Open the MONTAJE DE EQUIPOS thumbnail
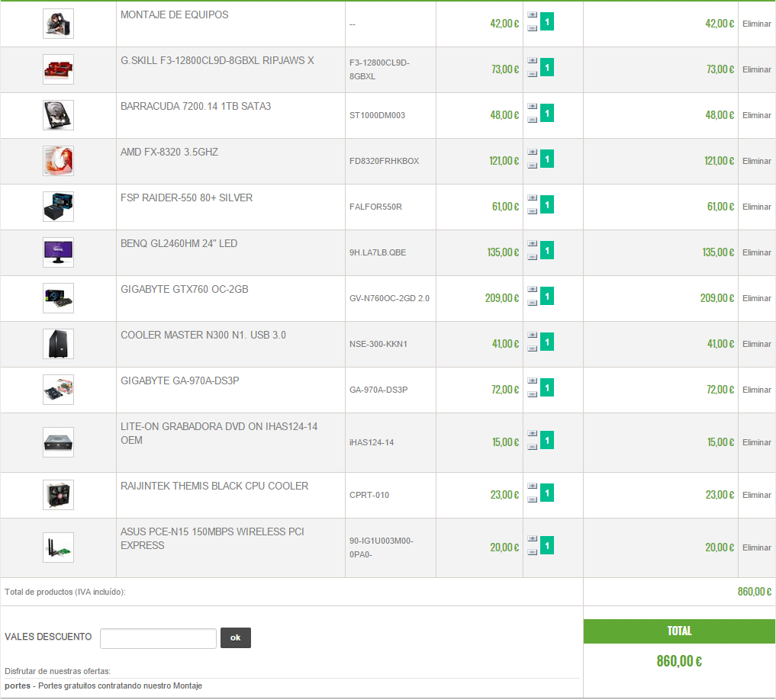This screenshot has height=700, width=776. (x=59, y=24)
